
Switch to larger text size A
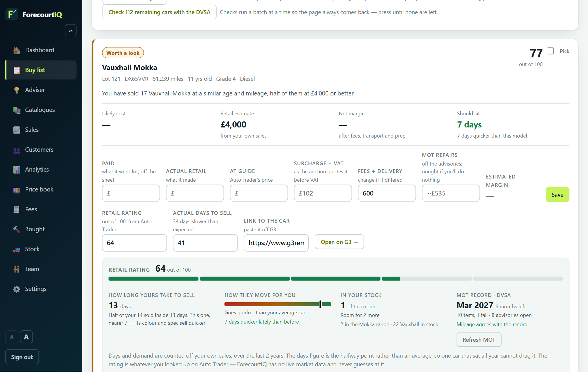point(26,337)
